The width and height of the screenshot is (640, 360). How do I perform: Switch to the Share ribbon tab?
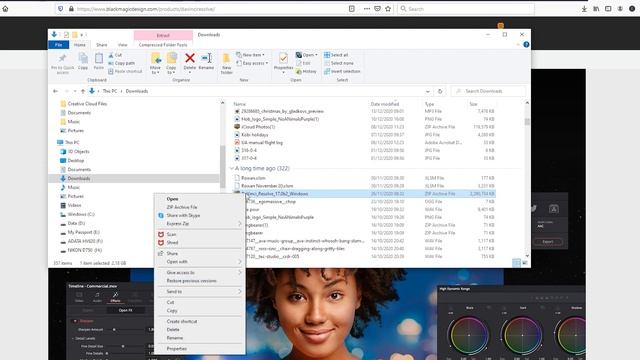point(102,45)
